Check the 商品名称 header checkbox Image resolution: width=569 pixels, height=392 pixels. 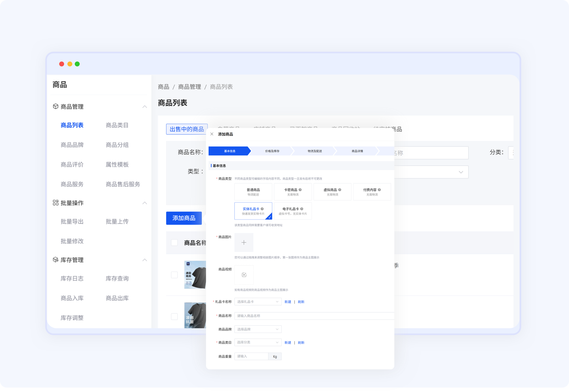point(174,242)
